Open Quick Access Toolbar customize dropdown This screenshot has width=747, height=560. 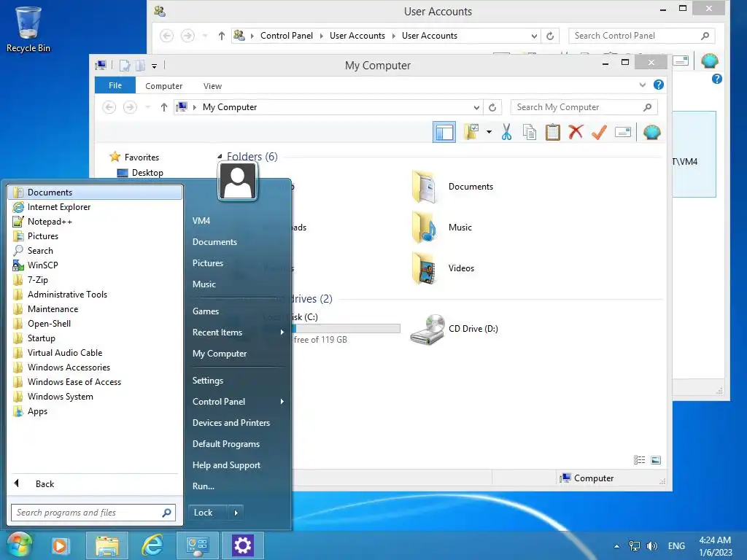click(x=155, y=66)
